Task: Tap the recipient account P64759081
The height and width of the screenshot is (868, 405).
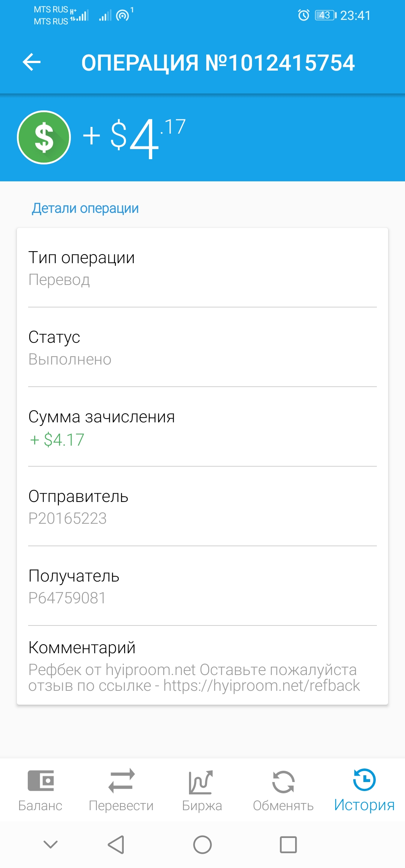Action: click(67, 598)
